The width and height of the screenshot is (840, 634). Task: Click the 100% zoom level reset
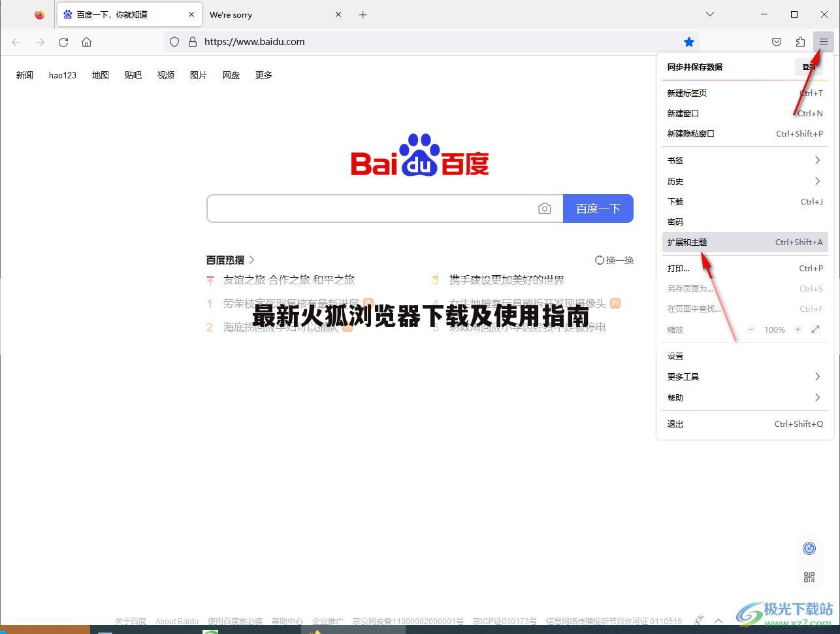tap(775, 329)
